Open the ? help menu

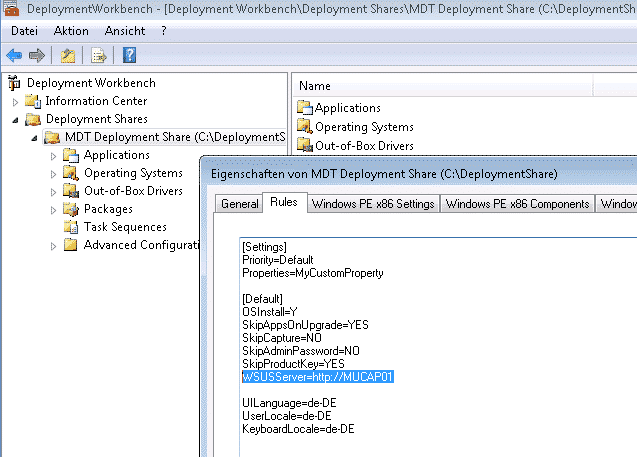click(164, 31)
